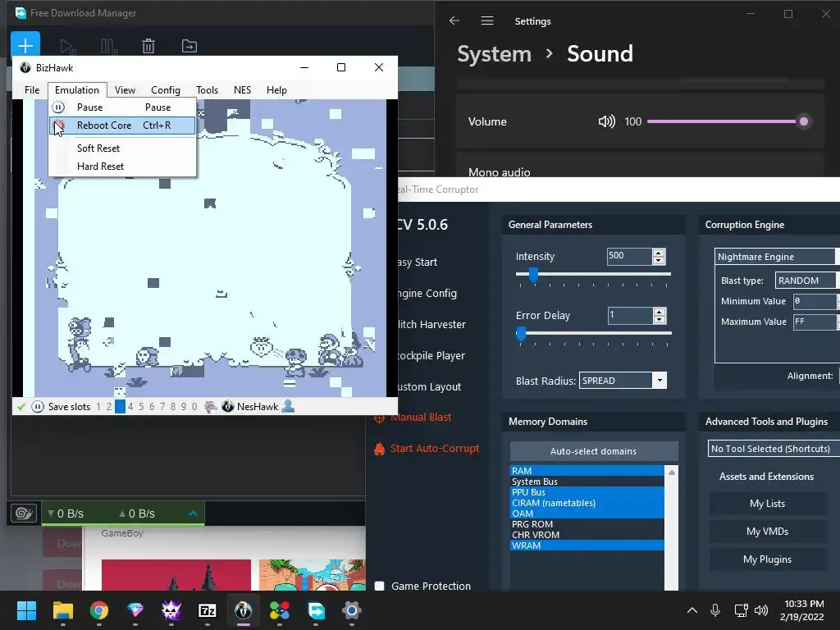Open the File menu in BizHawk

click(32, 90)
